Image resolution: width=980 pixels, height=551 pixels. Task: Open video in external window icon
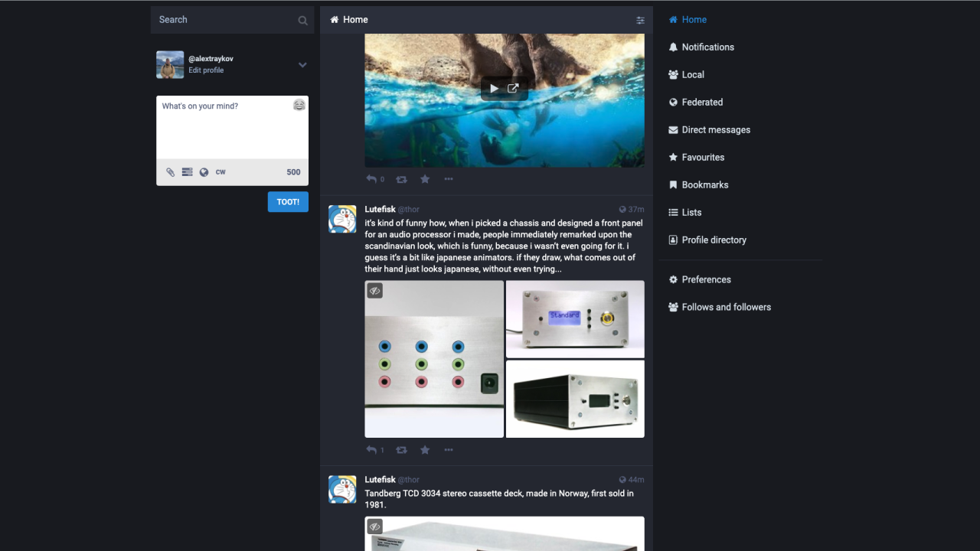click(514, 88)
